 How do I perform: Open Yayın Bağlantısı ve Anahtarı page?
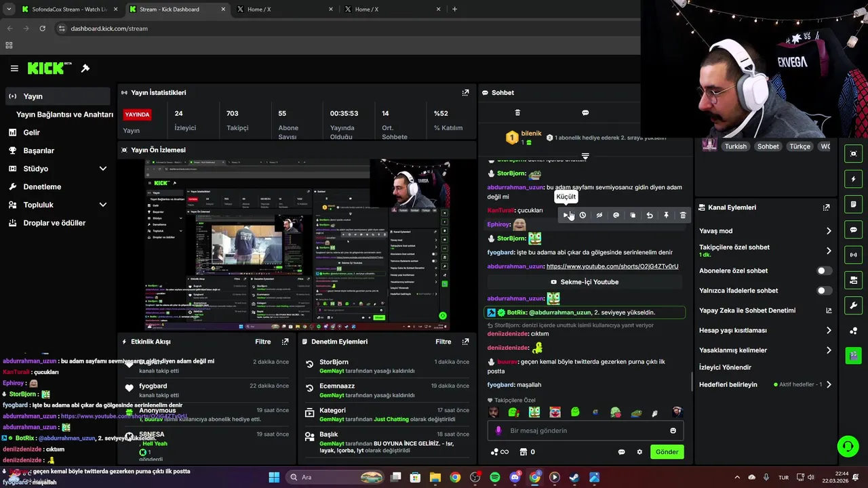(x=64, y=115)
